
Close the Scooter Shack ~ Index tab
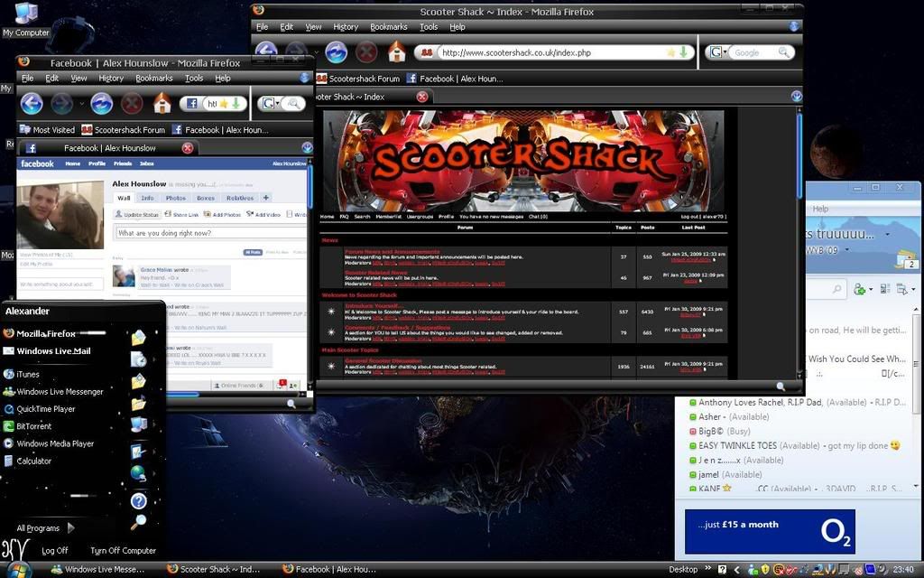[x=422, y=97]
